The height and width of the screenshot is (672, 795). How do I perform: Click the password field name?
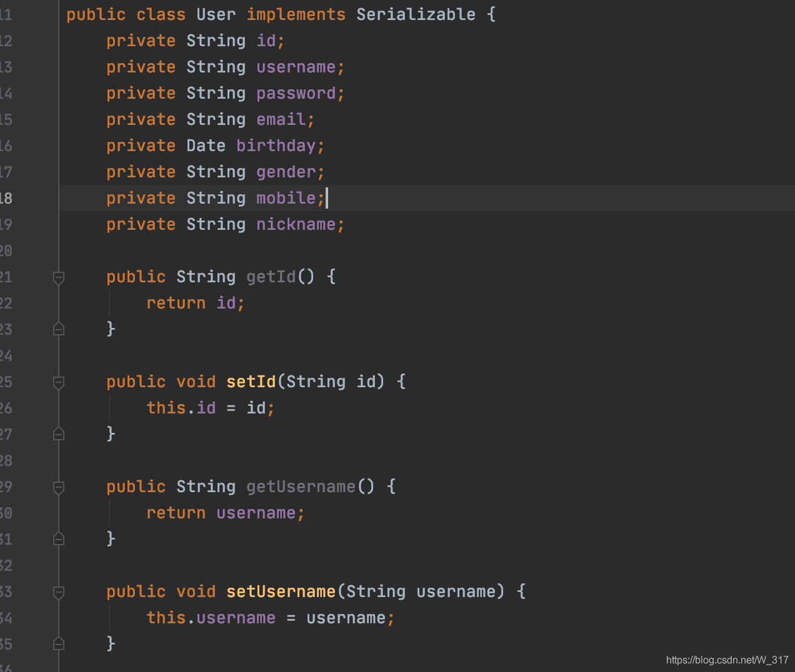pyautogui.click(x=296, y=93)
